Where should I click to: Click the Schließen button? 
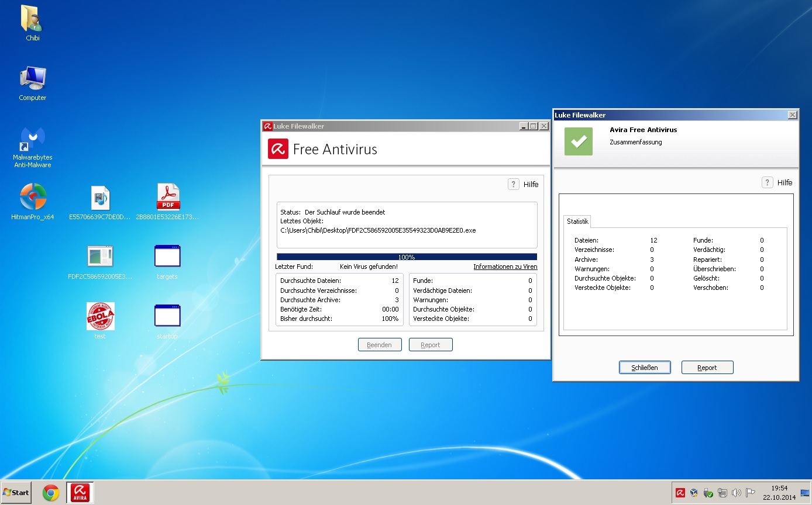click(645, 368)
